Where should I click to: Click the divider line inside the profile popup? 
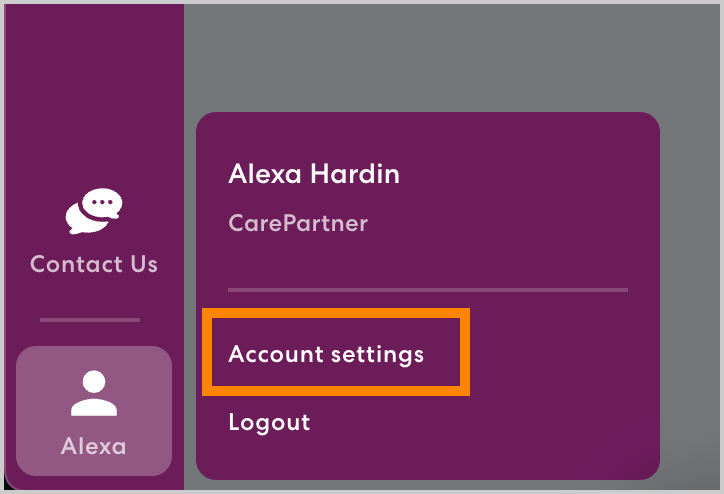tap(427, 290)
